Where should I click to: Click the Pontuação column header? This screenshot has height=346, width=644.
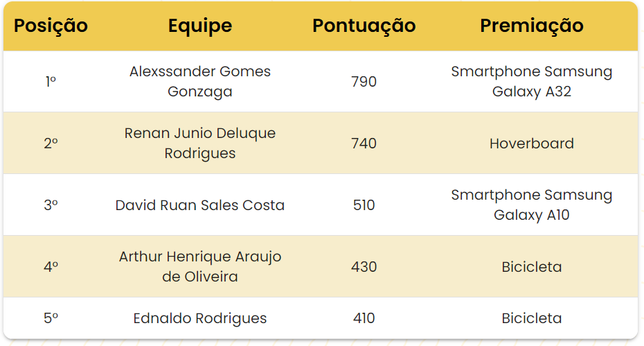pyautogui.click(x=364, y=26)
